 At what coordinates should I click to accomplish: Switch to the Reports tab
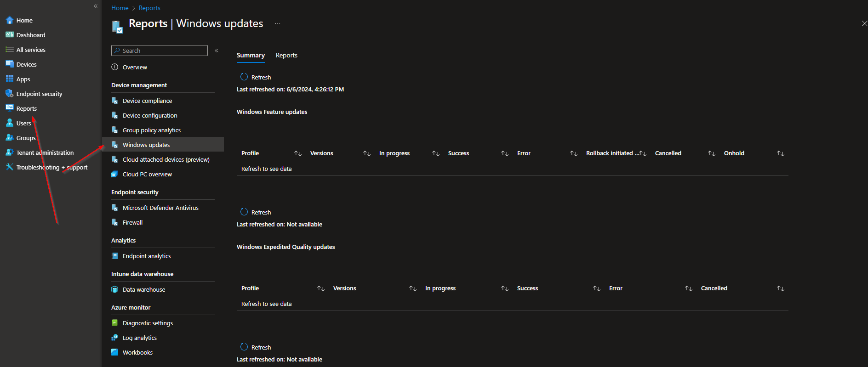(286, 55)
